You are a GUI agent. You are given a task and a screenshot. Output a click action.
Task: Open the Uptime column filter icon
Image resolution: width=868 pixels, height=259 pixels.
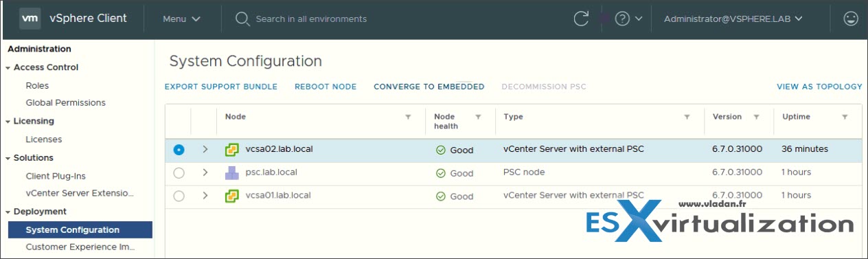click(845, 117)
